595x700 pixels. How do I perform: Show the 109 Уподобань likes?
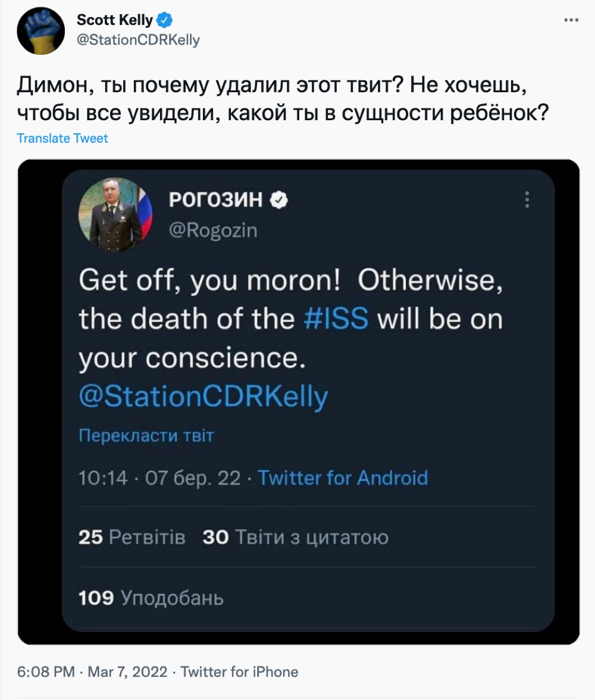click(x=151, y=598)
